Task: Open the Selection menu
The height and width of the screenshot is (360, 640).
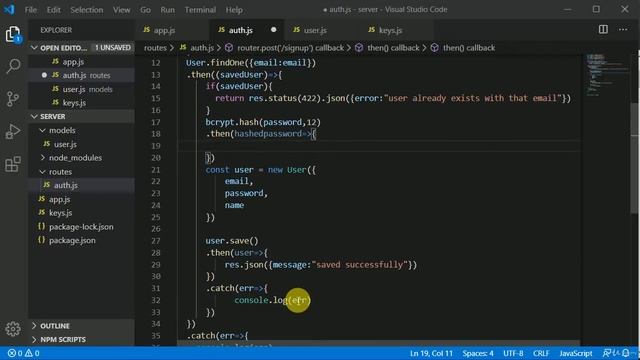Action: pos(87,9)
